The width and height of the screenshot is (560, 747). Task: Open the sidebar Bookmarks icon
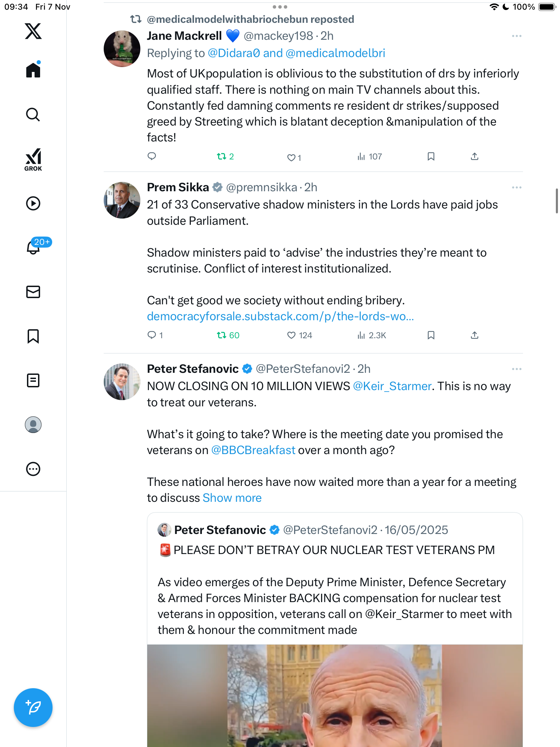33,336
